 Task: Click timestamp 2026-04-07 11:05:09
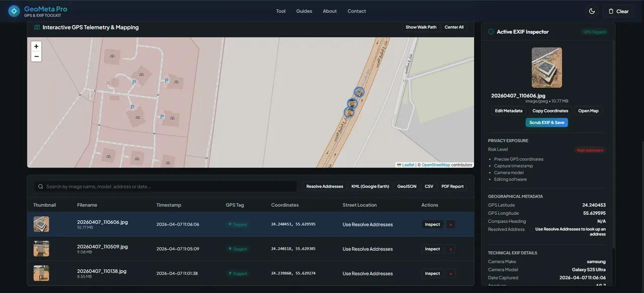click(178, 249)
